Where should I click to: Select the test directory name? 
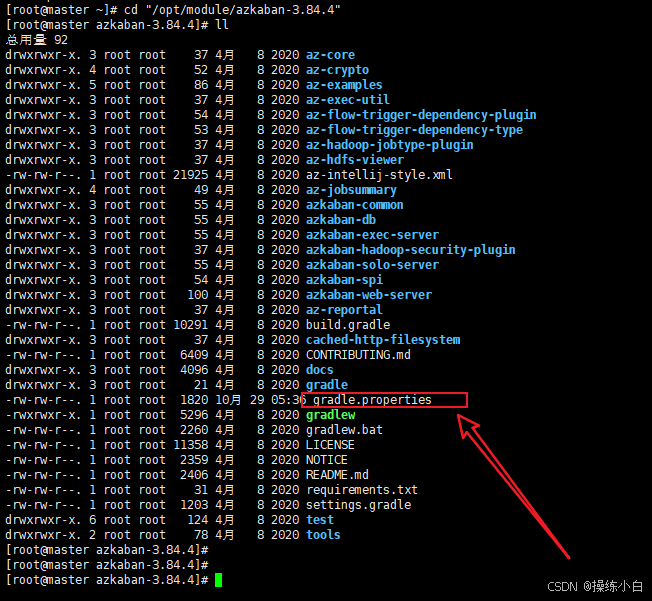tap(320, 520)
